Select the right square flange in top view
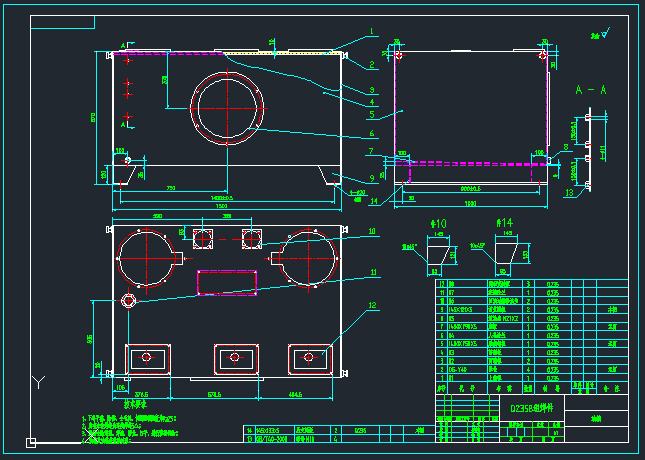Image resolution: width=645 pixels, height=460 pixels. (252, 239)
